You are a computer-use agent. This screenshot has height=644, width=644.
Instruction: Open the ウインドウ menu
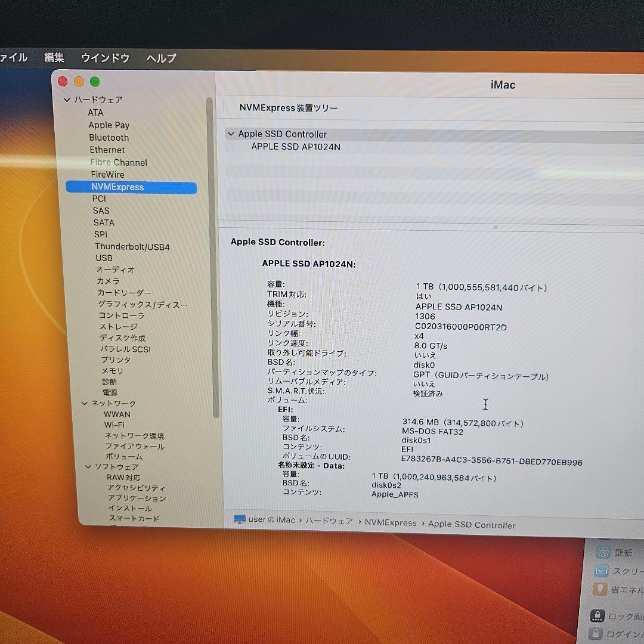tap(105, 58)
